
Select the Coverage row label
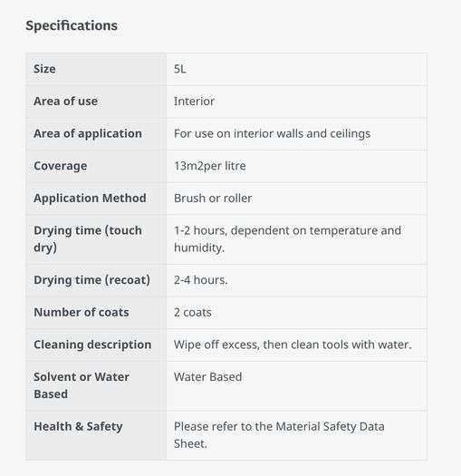(61, 166)
